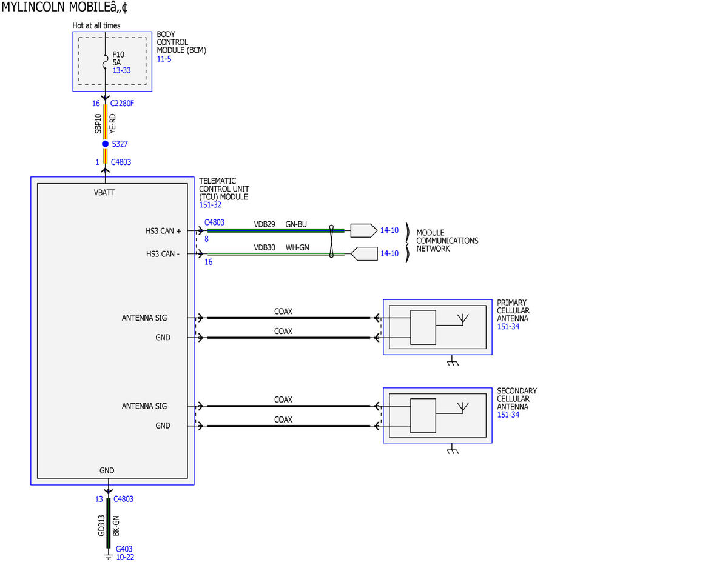Open the 11-5 Body Control Module reference link
728x562 pixels.
[163, 59]
